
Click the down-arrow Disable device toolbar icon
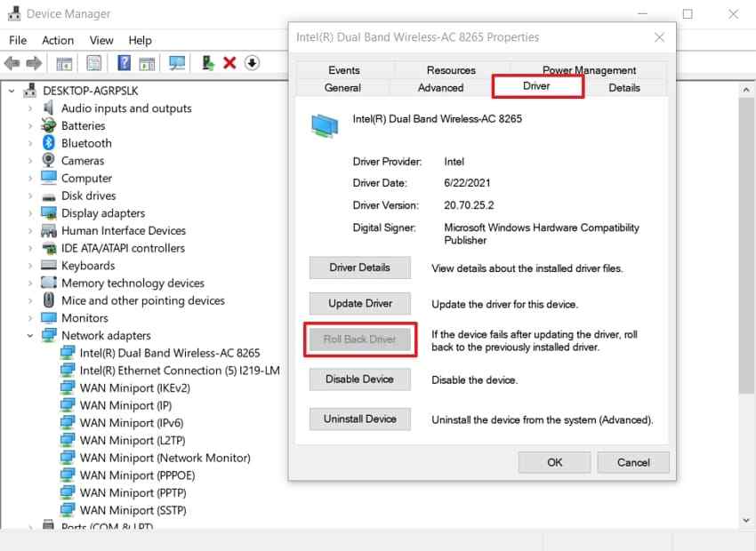point(252,62)
